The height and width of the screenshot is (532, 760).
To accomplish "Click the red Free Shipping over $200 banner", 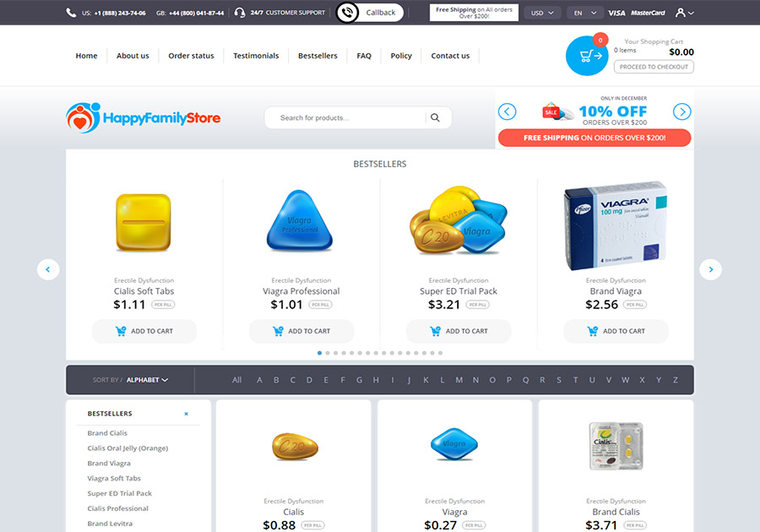I will coord(594,138).
